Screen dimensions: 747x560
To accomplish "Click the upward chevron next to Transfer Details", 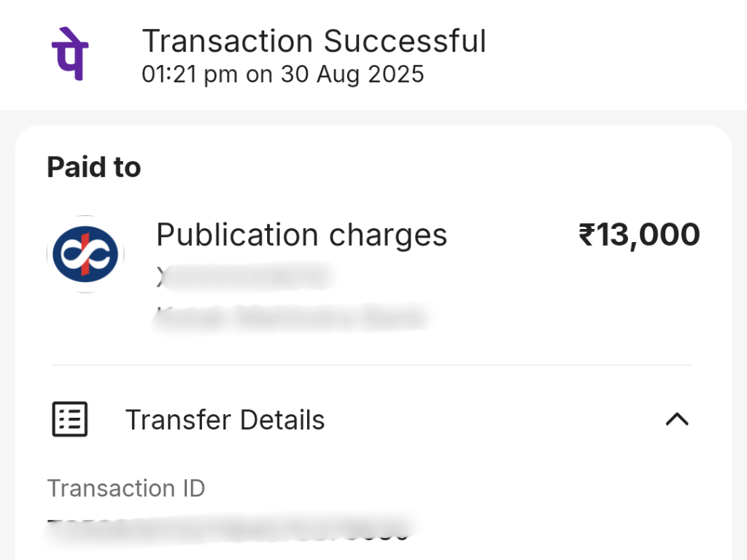I will pyautogui.click(x=677, y=419).
